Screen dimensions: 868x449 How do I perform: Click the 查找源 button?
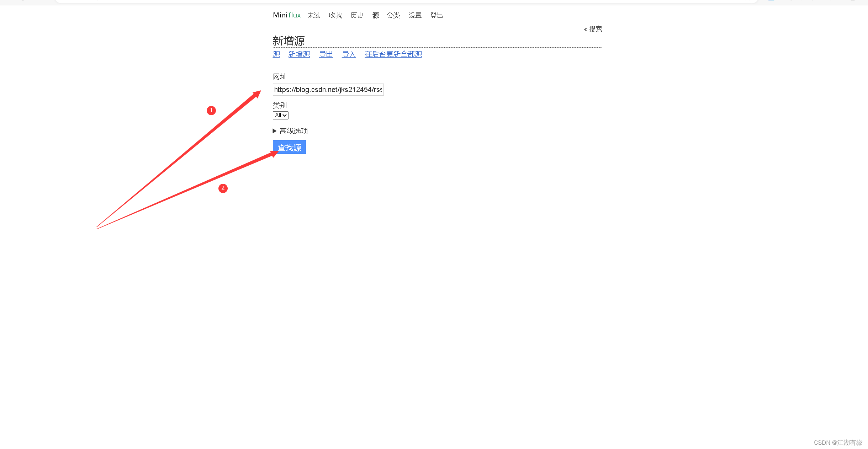(289, 147)
